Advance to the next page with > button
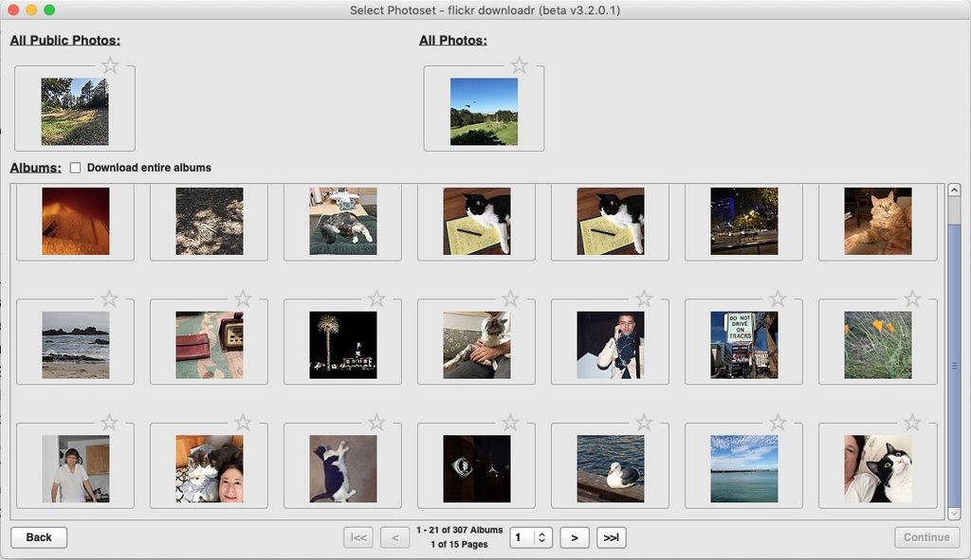Image resolution: width=971 pixels, height=560 pixels. (x=575, y=537)
